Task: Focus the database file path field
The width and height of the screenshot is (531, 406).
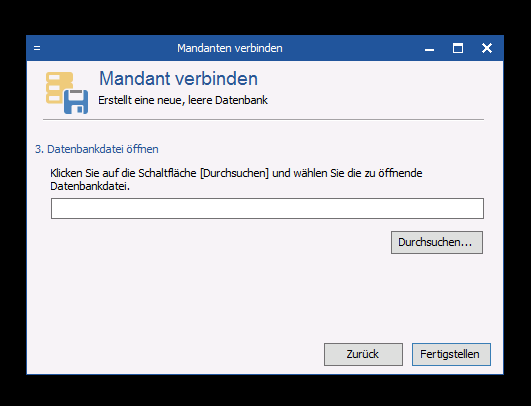Action: click(267, 209)
